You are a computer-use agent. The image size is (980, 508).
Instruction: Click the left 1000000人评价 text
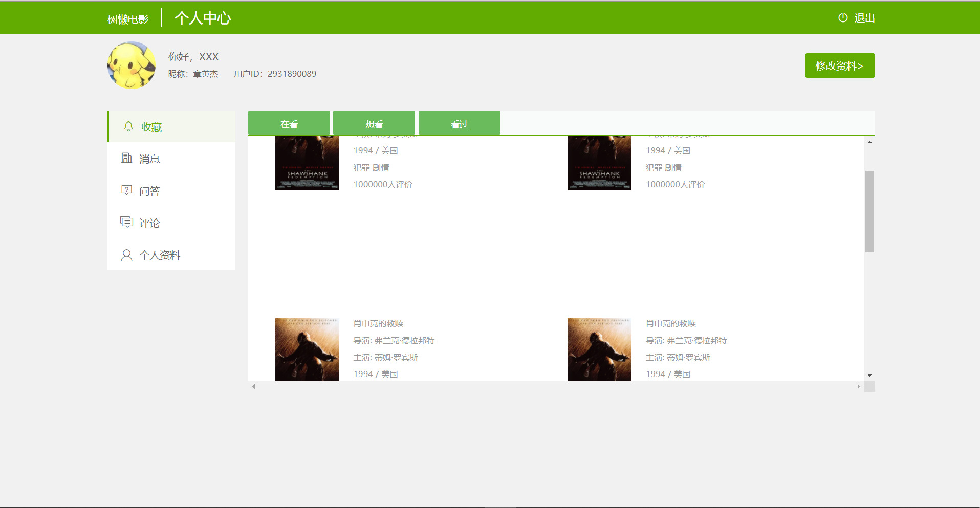pyautogui.click(x=383, y=184)
